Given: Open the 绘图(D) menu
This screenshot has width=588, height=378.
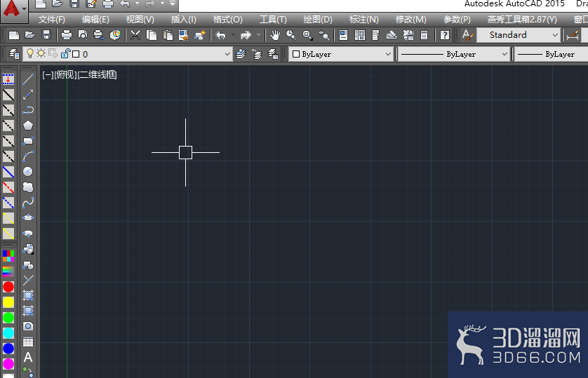Looking at the screenshot, I should (318, 19).
